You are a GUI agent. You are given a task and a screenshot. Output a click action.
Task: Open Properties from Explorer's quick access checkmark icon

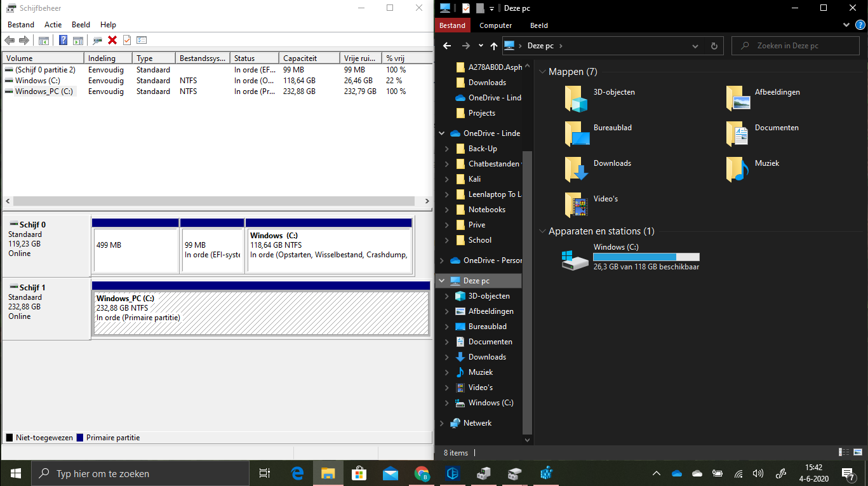pyautogui.click(x=465, y=8)
